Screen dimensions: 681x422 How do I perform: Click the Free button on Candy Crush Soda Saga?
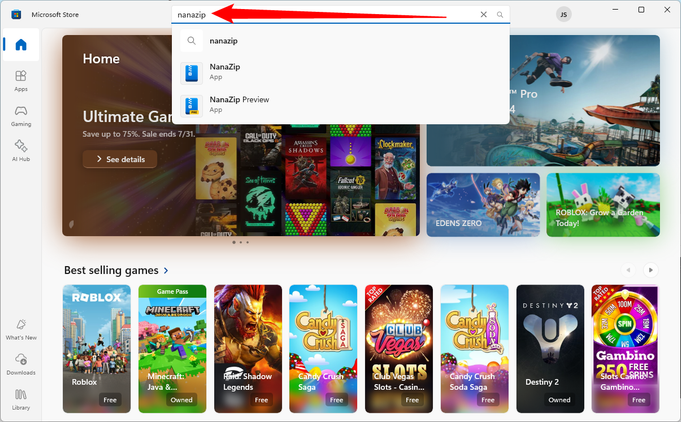[x=488, y=400]
